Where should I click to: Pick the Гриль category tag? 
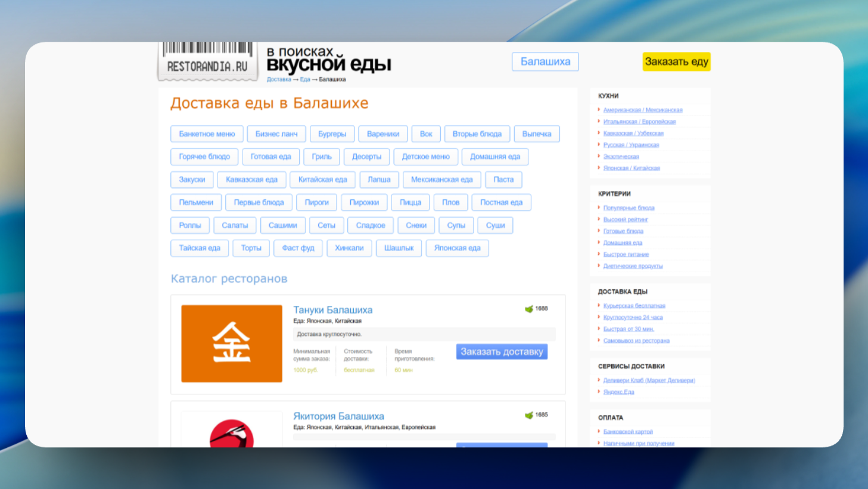[x=322, y=156]
